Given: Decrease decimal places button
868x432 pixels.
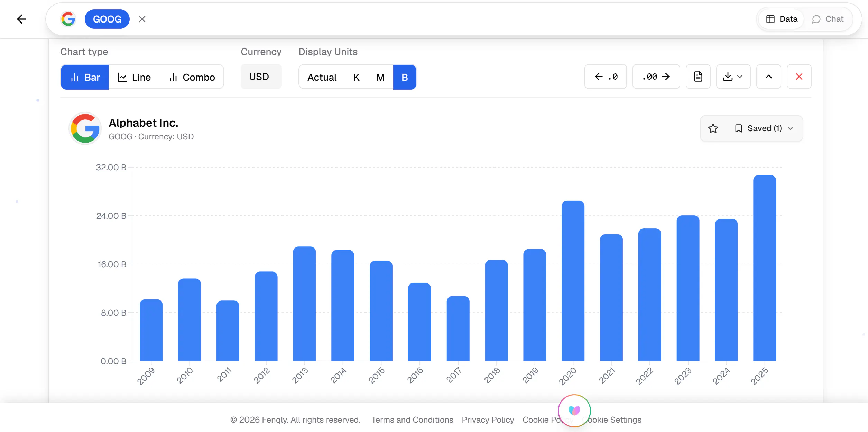Looking at the screenshot, I should (x=606, y=76).
